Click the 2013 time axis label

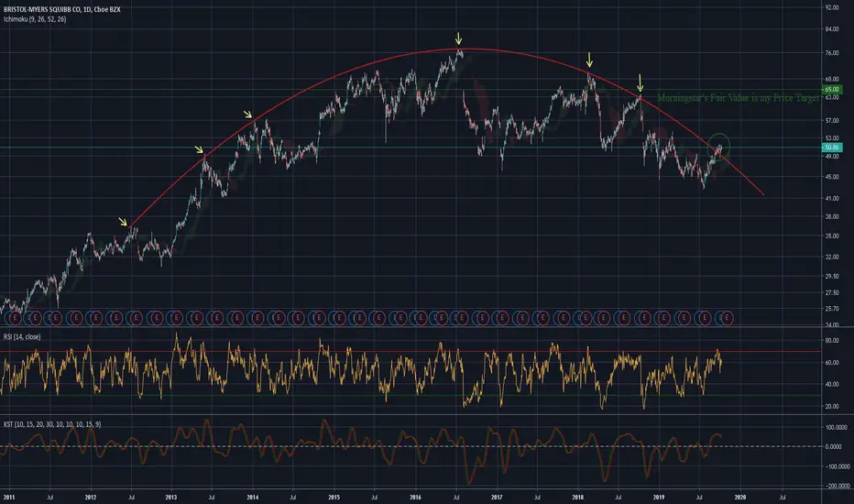tap(171, 497)
